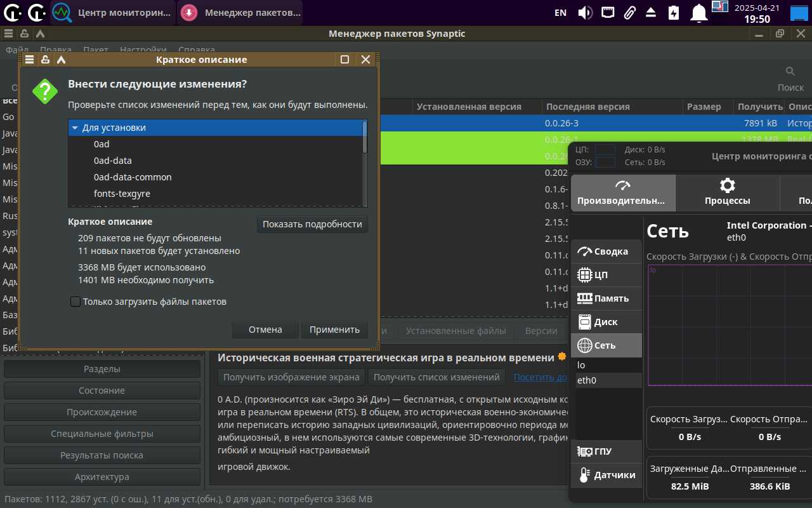This screenshot has height=508, width=812.
Task: Click the Поиск magnifier icon in Synaptic
Action: 790,71
